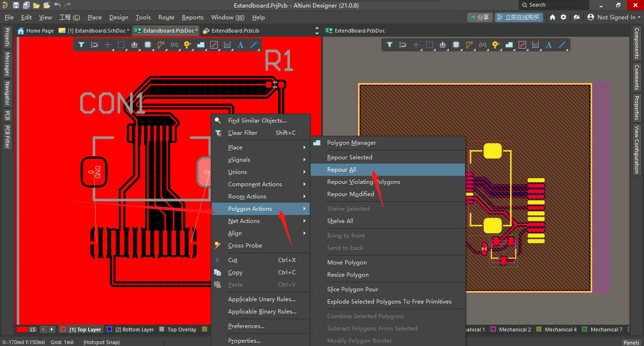644x346 pixels.
Task: Open the Properties side panel tab
Action: click(x=636, y=107)
